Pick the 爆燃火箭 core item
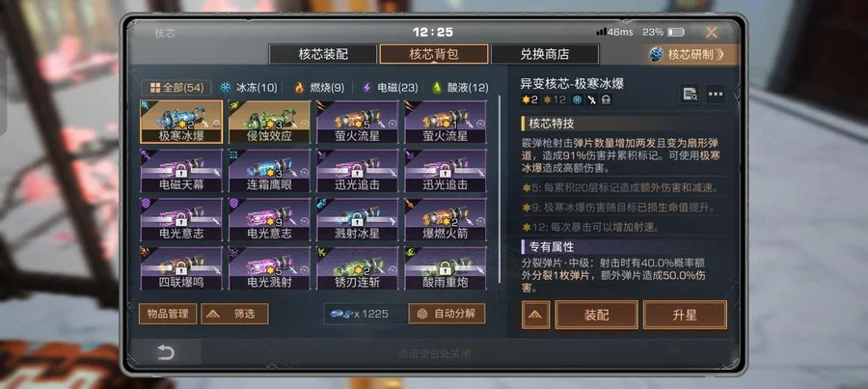 [445, 219]
